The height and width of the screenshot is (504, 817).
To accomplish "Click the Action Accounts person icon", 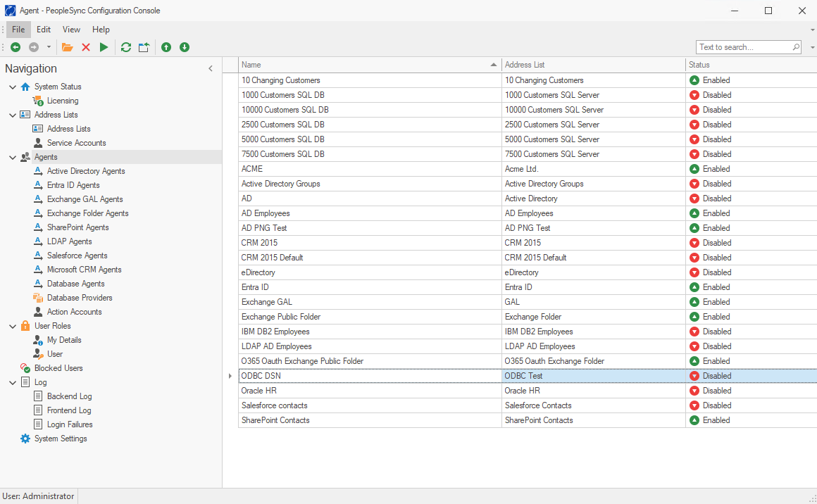I will tap(38, 312).
